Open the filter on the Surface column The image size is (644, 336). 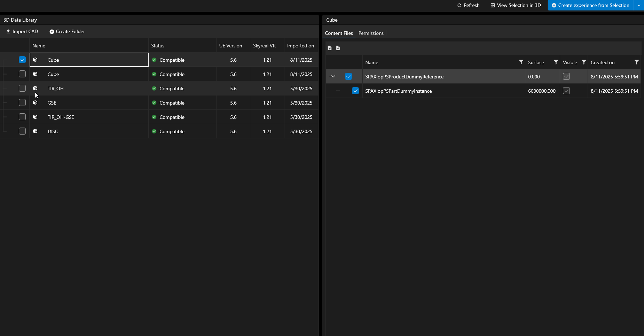tap(556, 62)
